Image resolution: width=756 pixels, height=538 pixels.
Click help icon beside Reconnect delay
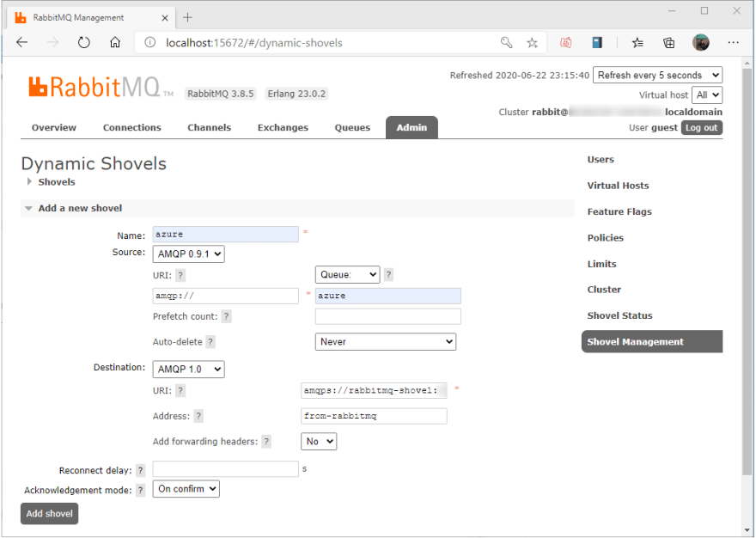pos(140,470)
